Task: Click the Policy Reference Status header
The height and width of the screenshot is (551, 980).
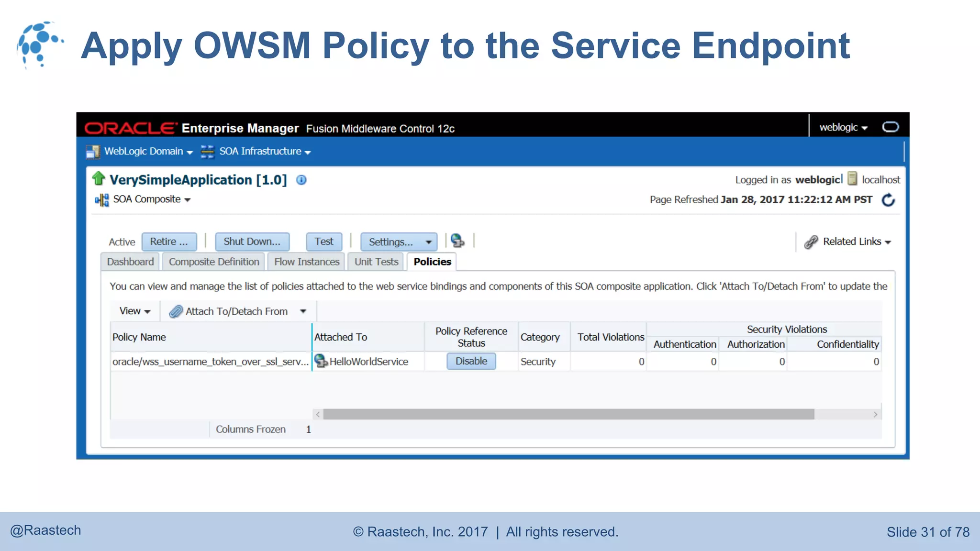Action: point(471,337)
